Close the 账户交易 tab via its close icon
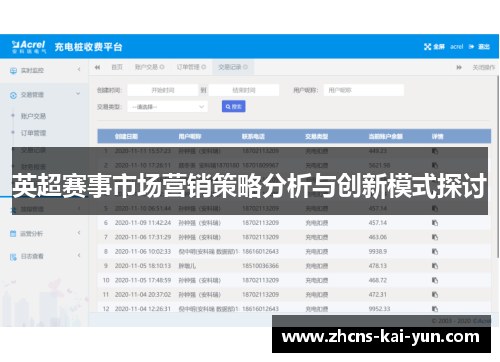The image size is (500, 362). 162,67
